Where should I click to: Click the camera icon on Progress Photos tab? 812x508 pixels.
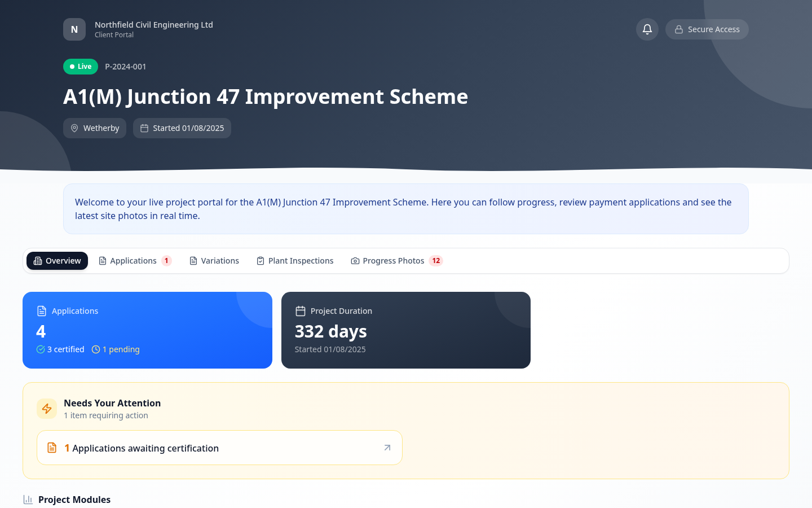[355, 261]
